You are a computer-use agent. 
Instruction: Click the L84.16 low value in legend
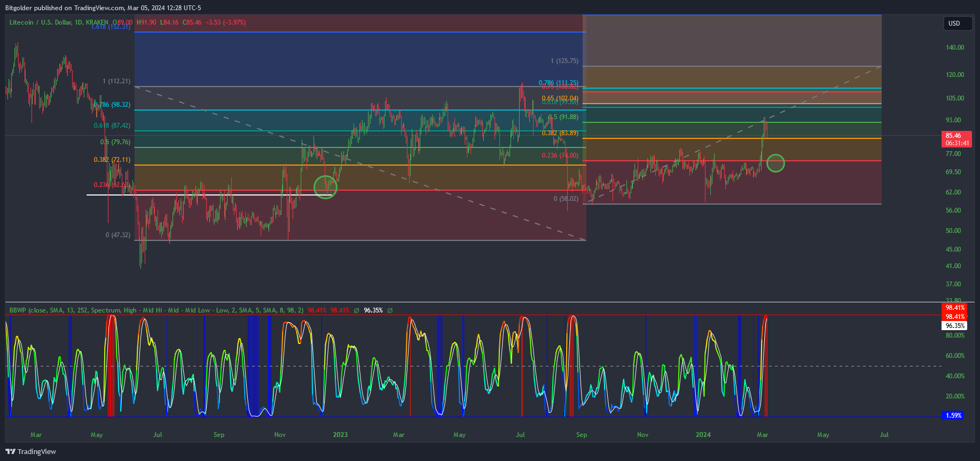click(x=169, y=22)
